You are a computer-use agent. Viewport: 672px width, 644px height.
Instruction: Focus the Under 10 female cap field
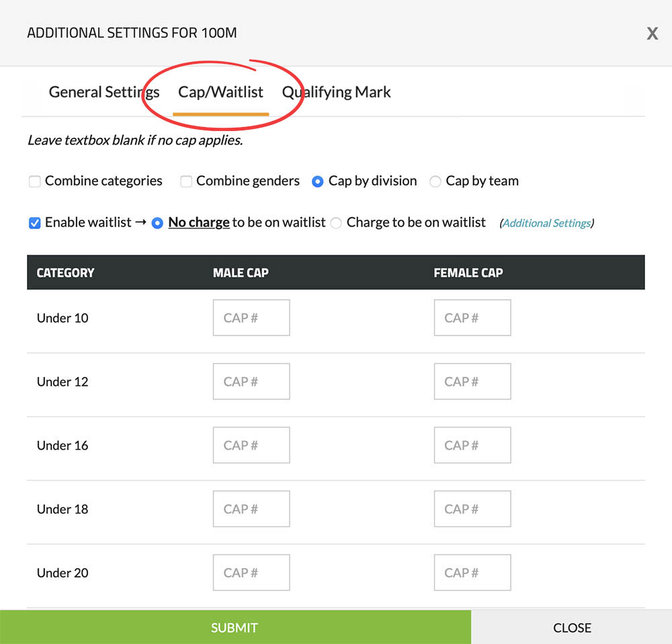472,318
